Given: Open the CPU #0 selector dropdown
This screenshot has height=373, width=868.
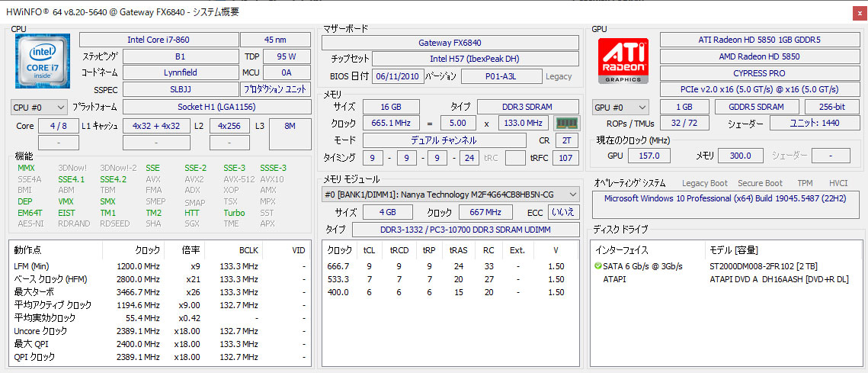Looking at the screenshot, I should [39, 107].
